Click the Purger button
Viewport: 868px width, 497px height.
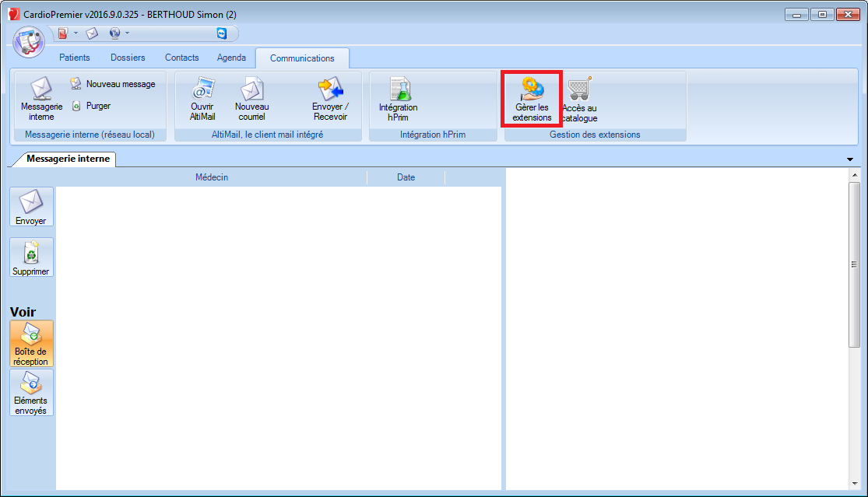91,106
